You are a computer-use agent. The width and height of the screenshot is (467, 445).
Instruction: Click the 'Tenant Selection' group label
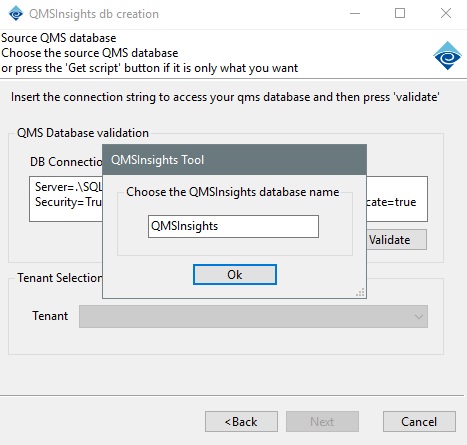coord(60,278)
